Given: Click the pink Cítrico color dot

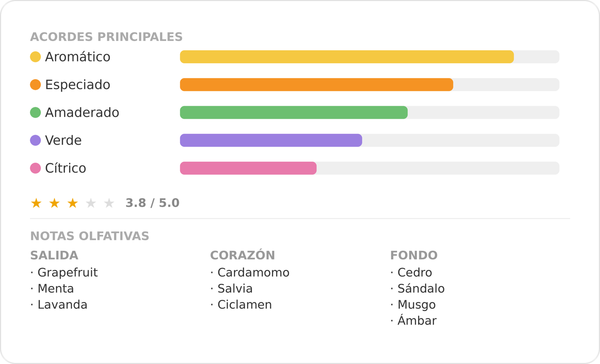Looking at the screenshot, I should click(x=35, y=168).
